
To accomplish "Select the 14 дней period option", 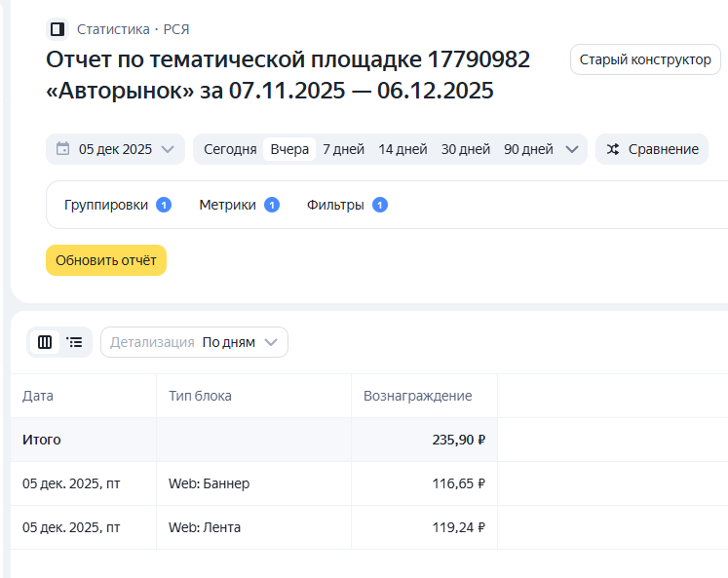I will 402,149.
